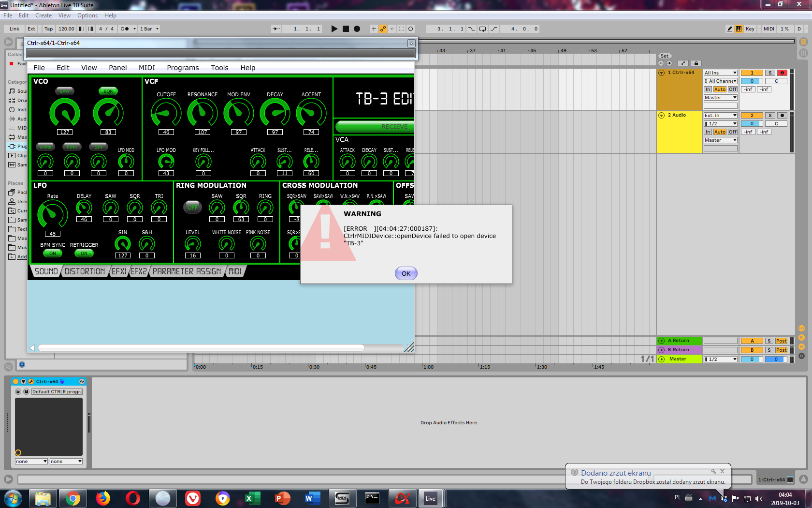Open Panel menu in Ctrlr plugin

coord(118,68)
